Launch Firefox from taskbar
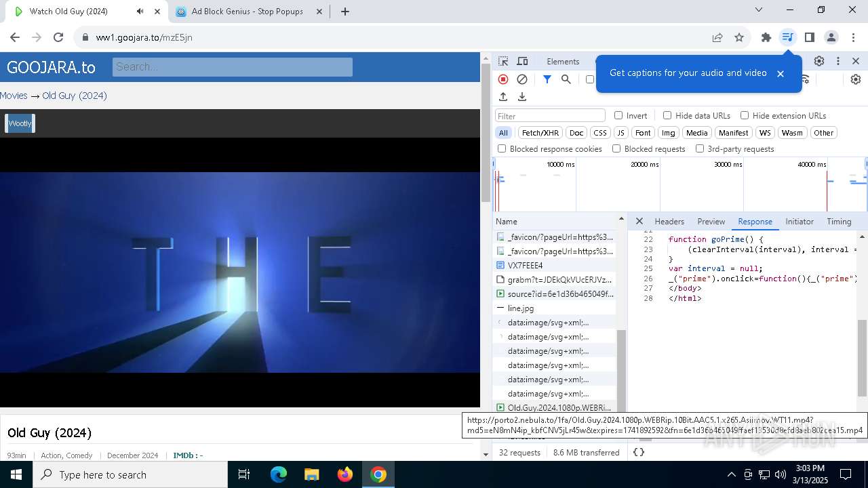The width and height of the screenshot is (868, 488). 345,474
